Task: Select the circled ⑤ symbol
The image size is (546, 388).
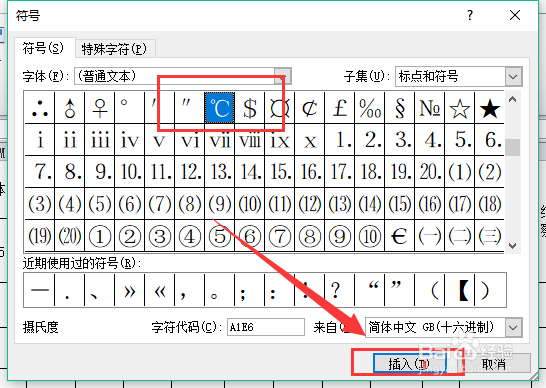Action: (x=219, y=236)
